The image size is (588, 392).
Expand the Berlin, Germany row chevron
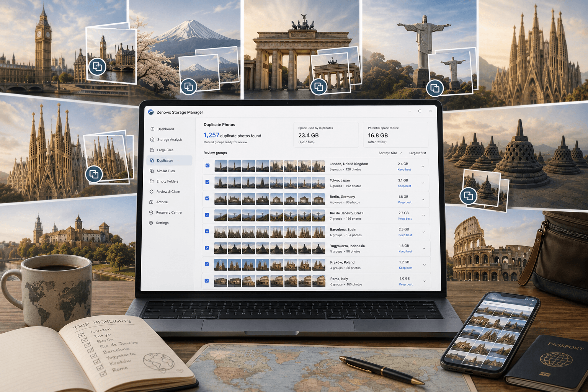click(x=423, y=199)
